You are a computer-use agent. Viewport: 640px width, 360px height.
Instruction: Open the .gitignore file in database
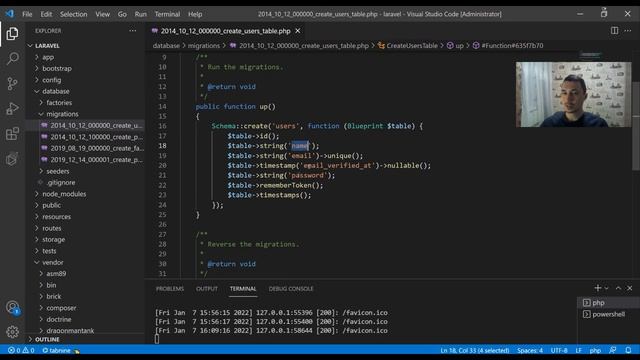pos(85,182)
